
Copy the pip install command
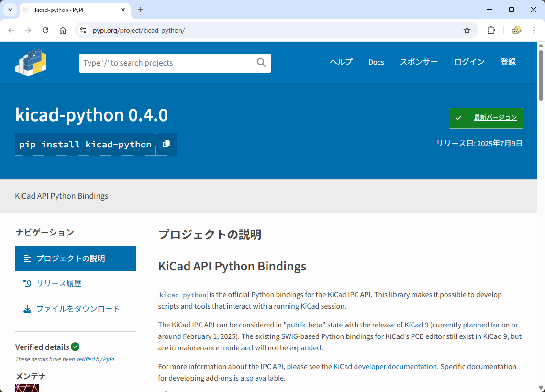coord(166,144)
